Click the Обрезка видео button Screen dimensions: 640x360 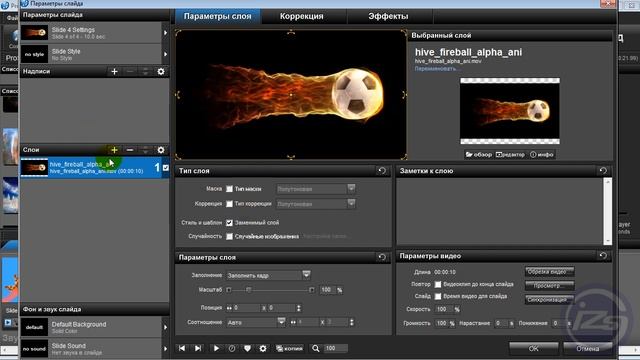(549, 272)
